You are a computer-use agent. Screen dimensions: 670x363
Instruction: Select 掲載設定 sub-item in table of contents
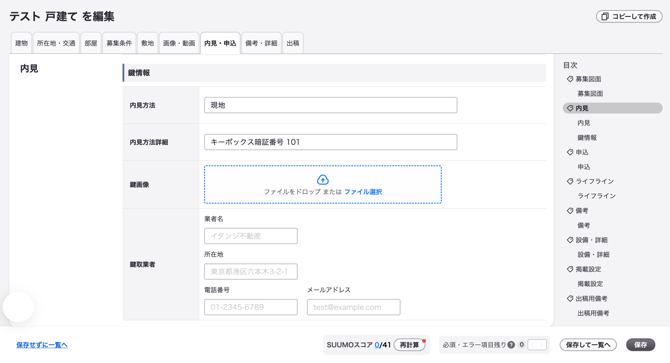pyautogui.click(x=590, y=284)
